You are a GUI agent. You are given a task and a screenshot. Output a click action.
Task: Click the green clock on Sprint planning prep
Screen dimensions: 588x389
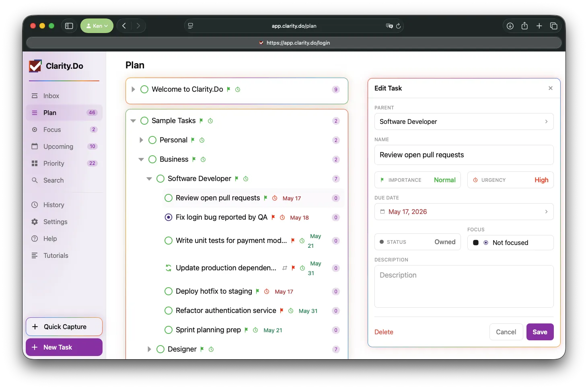[x=255, y=330]
